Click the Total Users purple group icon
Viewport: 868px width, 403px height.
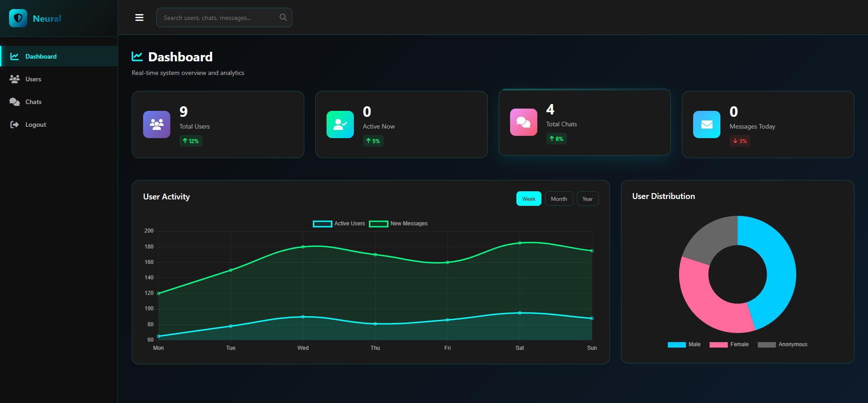point(157,124)
